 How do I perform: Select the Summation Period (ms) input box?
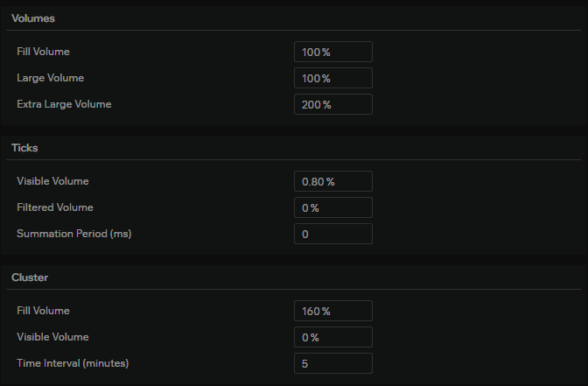coord(332,234)
